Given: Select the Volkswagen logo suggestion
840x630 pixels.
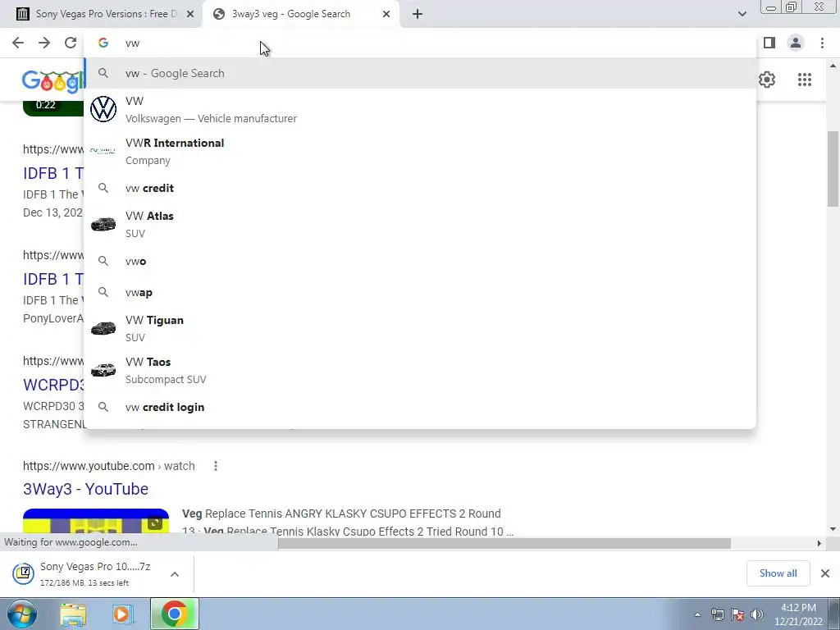Looking at the screenshot, I should point(103,109).
